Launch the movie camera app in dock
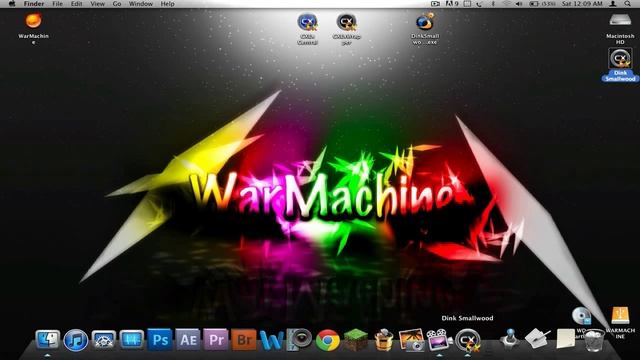 coord(439,340)
